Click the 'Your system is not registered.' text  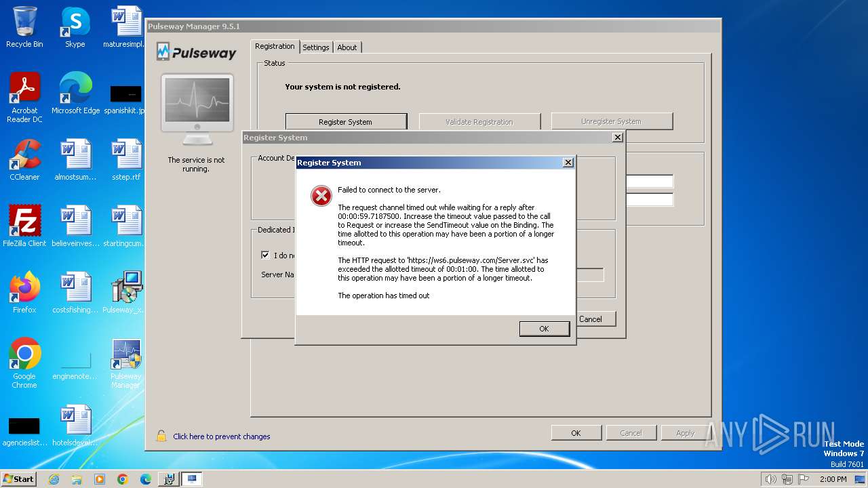pos(342,87)
